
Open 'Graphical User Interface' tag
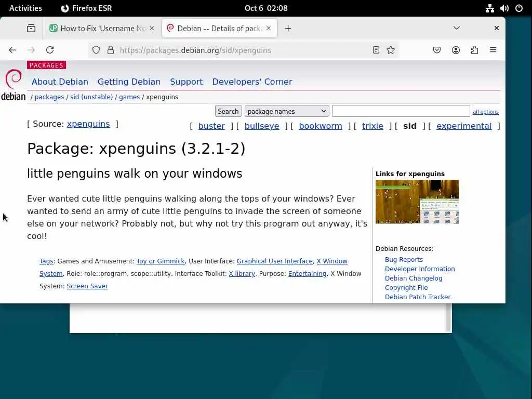[274, 261]
